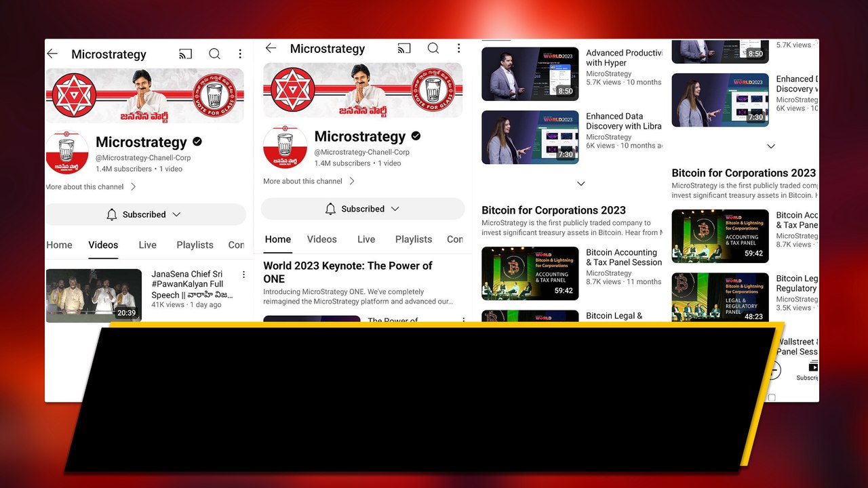Tap channel banner above Home-tab screen avatar
Image resolution: width=868 pixels, height=488 pixels.
(x=363, y=89)
